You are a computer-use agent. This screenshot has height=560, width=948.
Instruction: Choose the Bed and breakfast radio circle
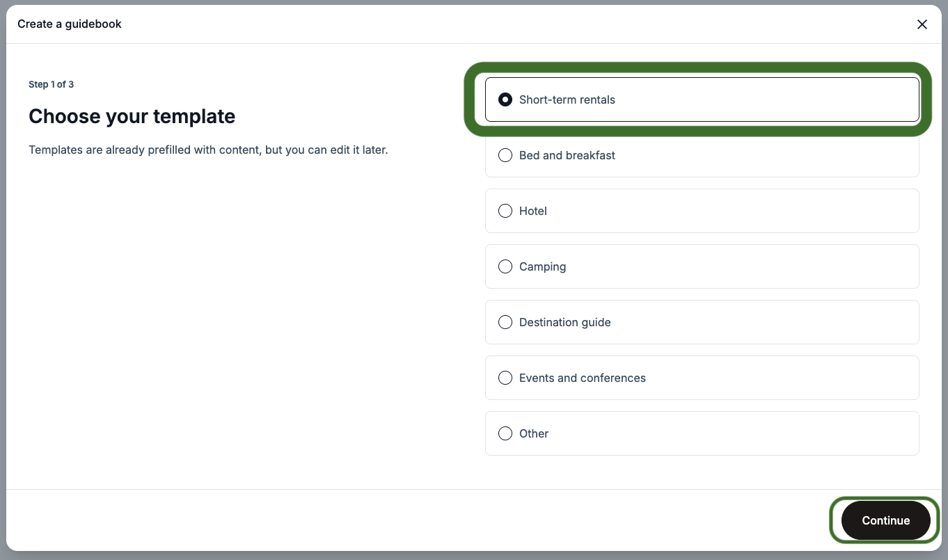click(505, 155)
